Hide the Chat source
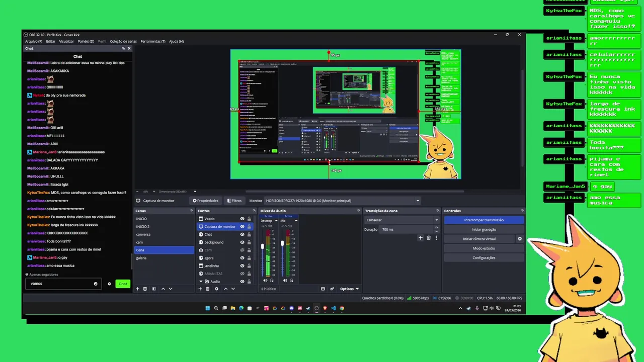 click(x=242, y=234)
